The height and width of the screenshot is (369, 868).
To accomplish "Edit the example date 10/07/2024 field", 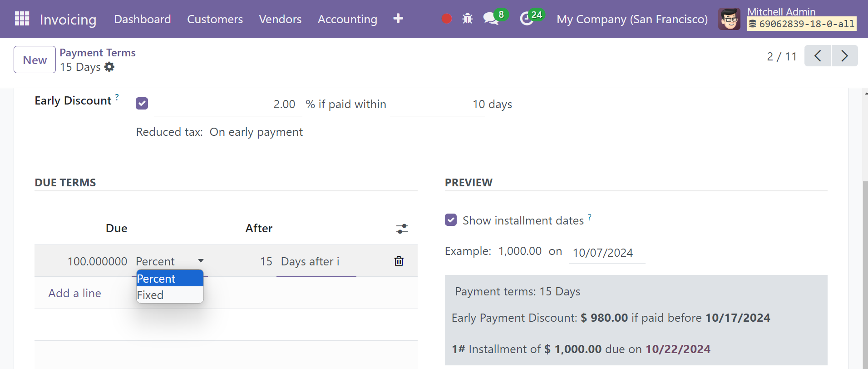I will pyautogui.click(x=607, y=253).
